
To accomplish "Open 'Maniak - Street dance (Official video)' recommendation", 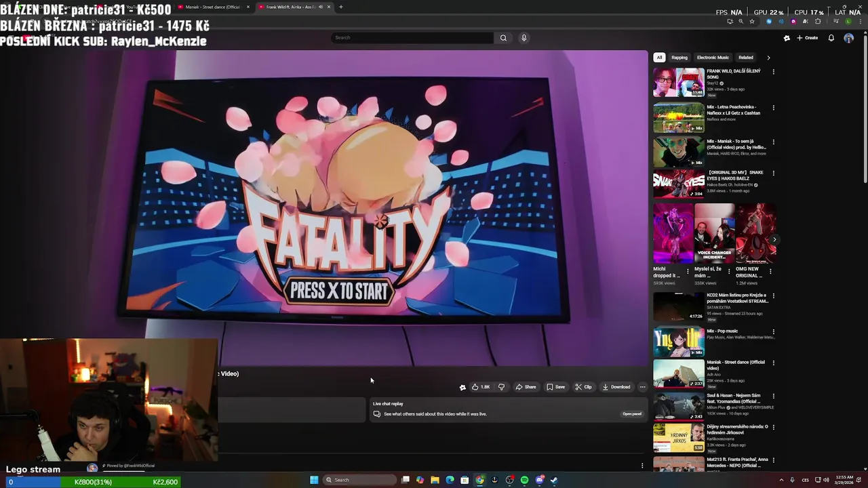I will pyautogui.click(x=679, y=373).
